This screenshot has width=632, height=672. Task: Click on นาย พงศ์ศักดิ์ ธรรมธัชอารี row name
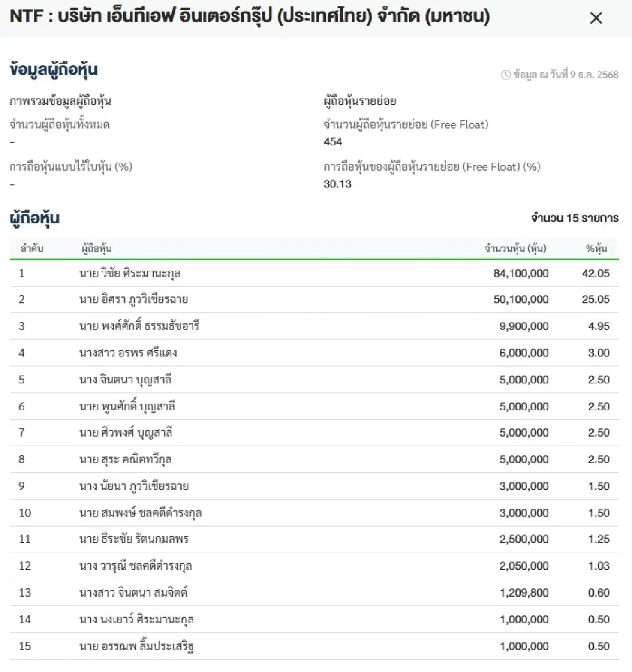click(139, 326)
